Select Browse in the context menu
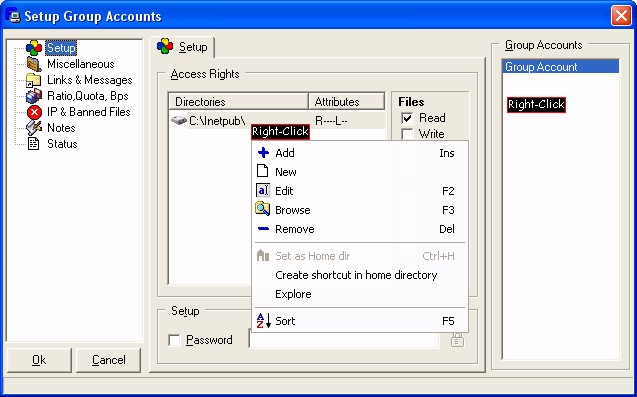 [x=360, y=210]
